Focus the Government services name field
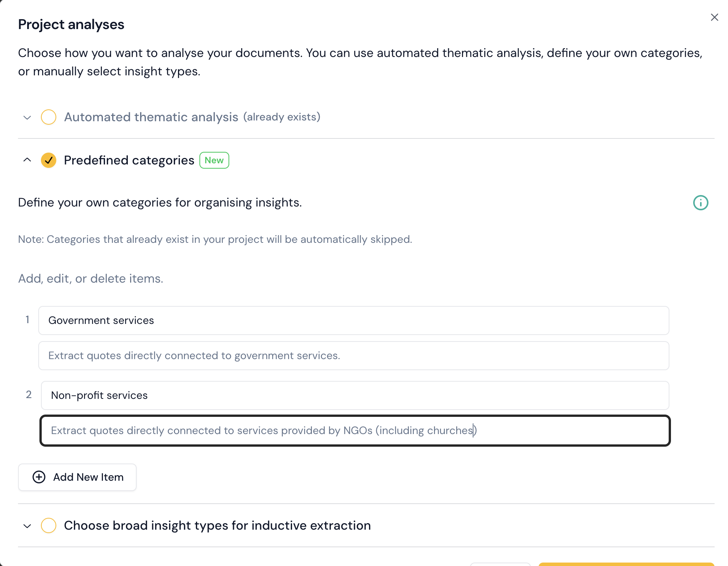Screen dimensions: 728x566 tap(353, 320)
